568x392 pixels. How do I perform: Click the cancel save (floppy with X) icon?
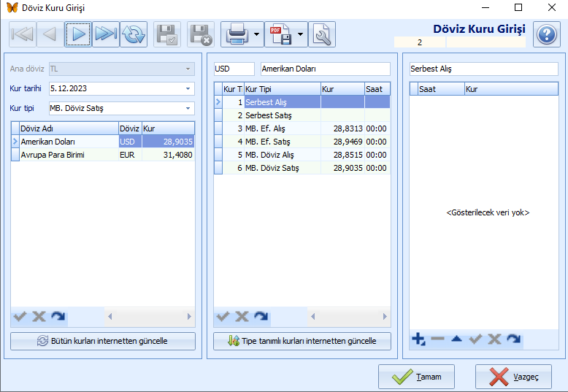click(x=201, y=34)
